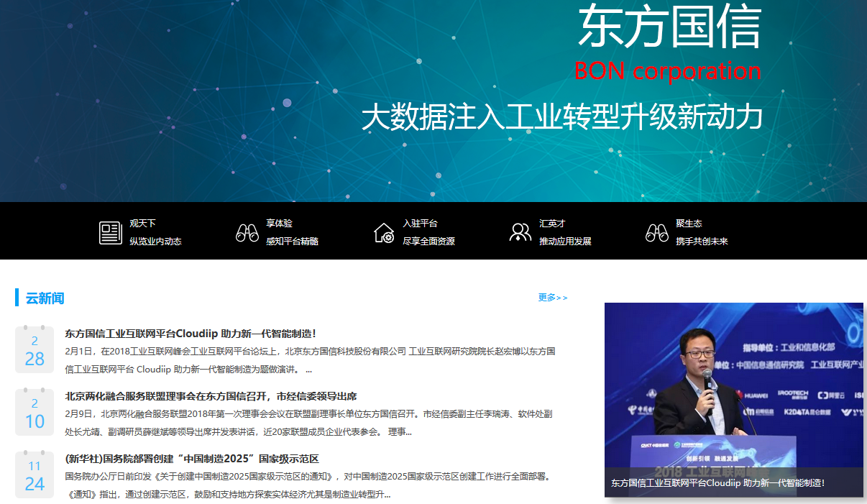867x504 pixels.
Task: Click the 尽享全面资源 subtitle
Action: point(428,242)
